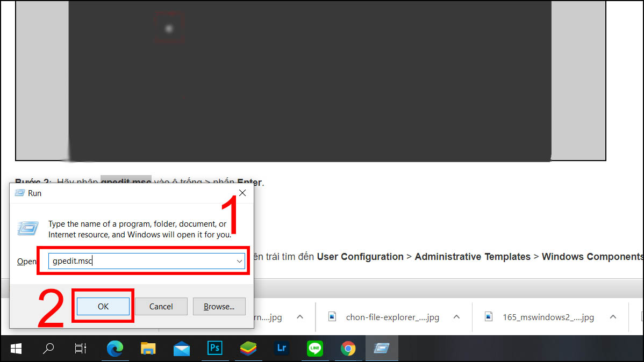The height and width of the screenshot is (362, 644).
Task: Open LINE from the taskbar
Action: click(315, 348)
